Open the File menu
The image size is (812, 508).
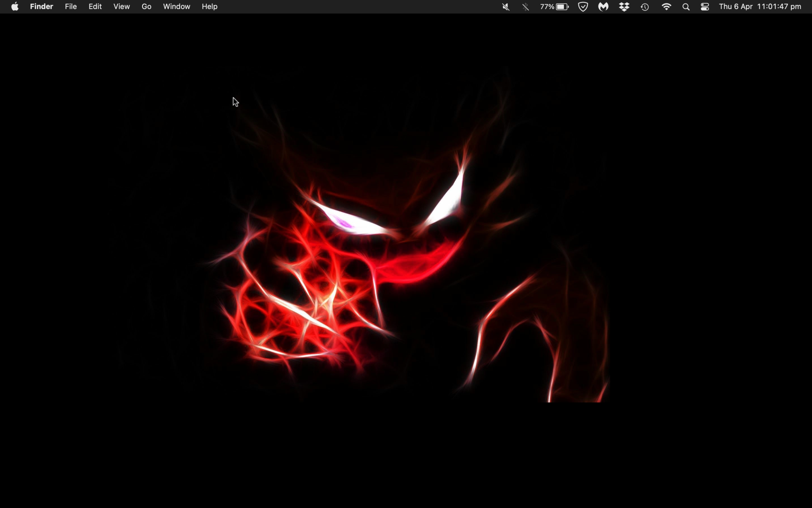point(71,7)
